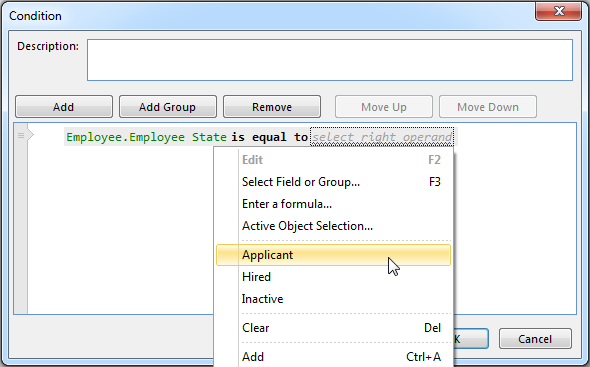This screenshot has height=367, width=590.
Task: Click the condition row drag handle
Action: tap(21, 135)
